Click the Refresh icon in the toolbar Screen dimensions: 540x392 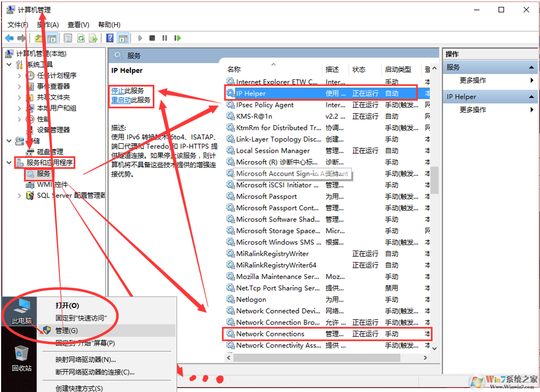click(x=81, y=38)
